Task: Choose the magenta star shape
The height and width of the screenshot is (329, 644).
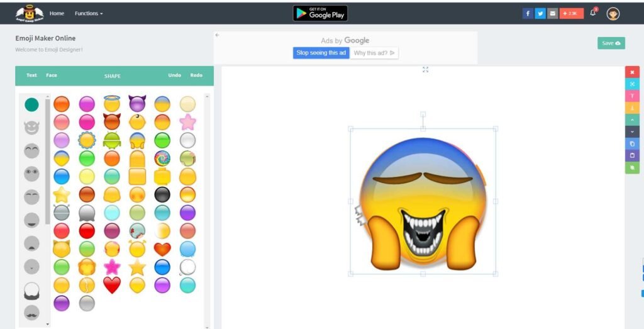Action: pos(112,267)
